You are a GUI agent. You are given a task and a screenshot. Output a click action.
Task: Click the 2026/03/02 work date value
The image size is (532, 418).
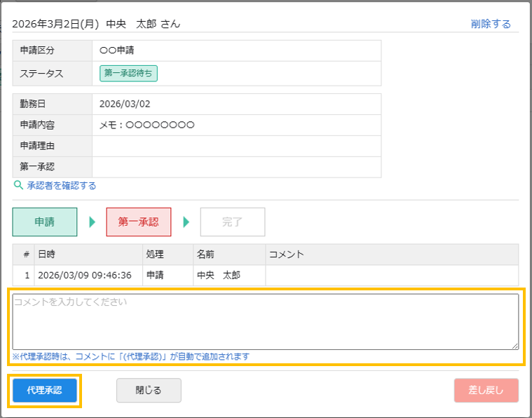[x=125, y=104]
